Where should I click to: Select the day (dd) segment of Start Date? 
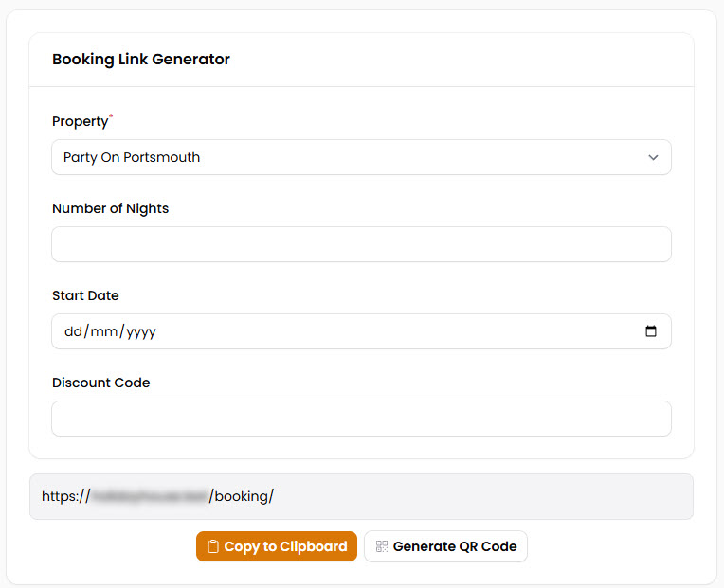click(x=73, y=332)
